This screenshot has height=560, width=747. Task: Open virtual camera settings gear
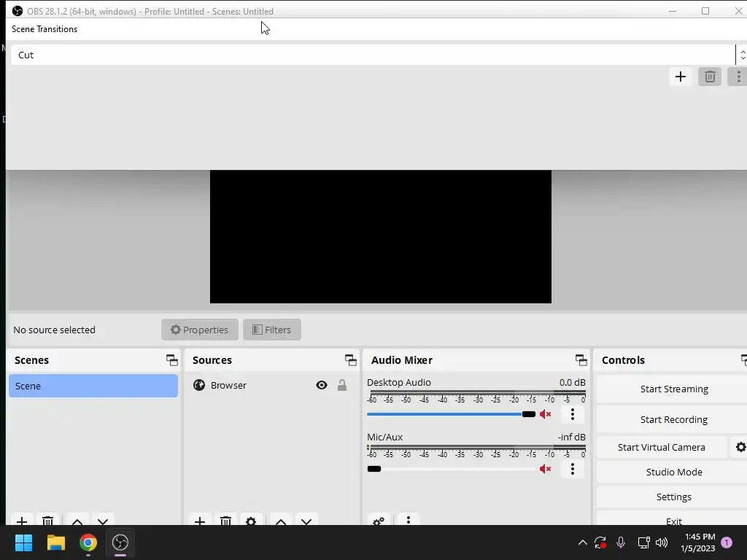740,447
